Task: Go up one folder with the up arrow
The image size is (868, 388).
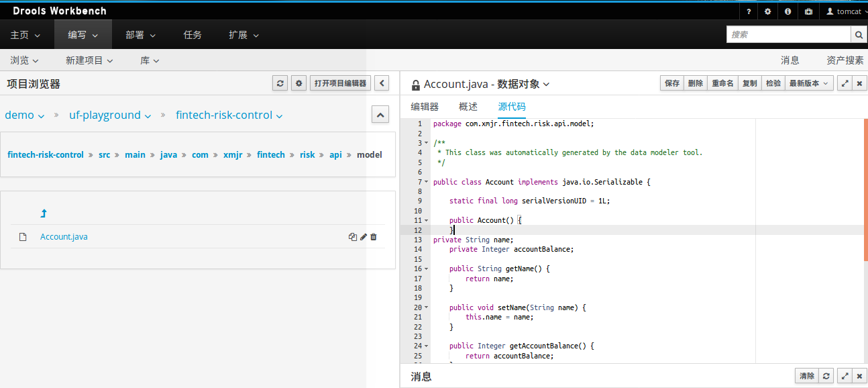Action: tap(44, 213)
